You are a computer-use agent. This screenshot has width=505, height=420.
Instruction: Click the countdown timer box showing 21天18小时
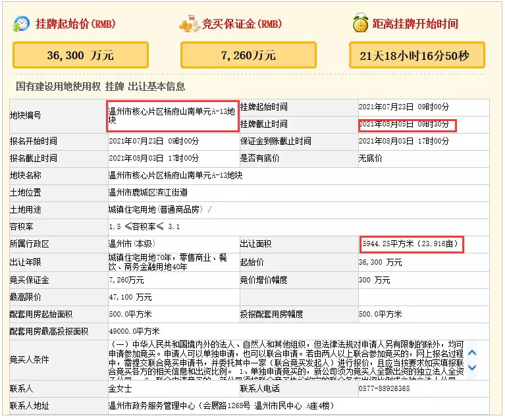(417, 55)
